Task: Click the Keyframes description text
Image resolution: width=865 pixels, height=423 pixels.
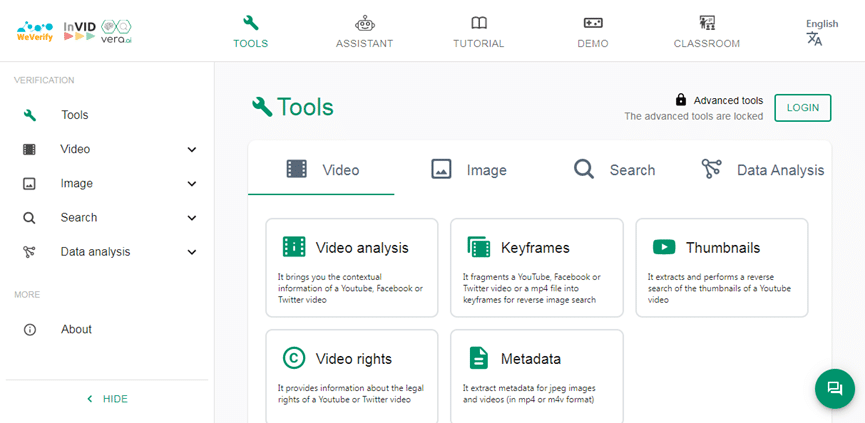Action: [x=532, y=288]
